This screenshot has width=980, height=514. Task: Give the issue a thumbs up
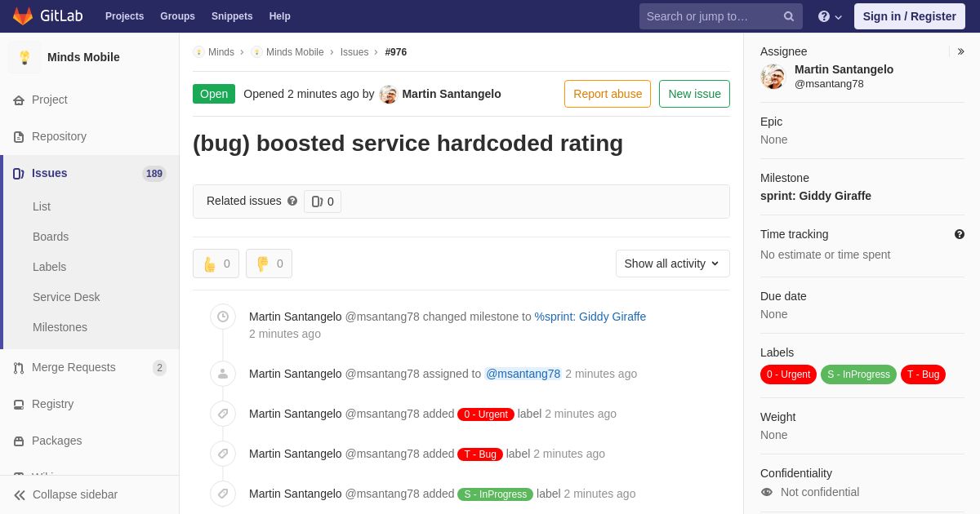click(x=216, y=264)
